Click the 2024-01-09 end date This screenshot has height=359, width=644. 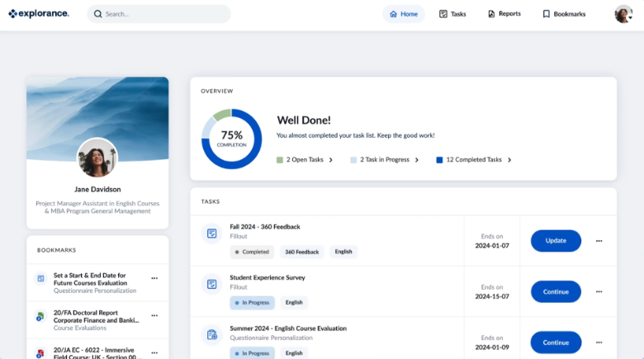(x=492, y=347)
